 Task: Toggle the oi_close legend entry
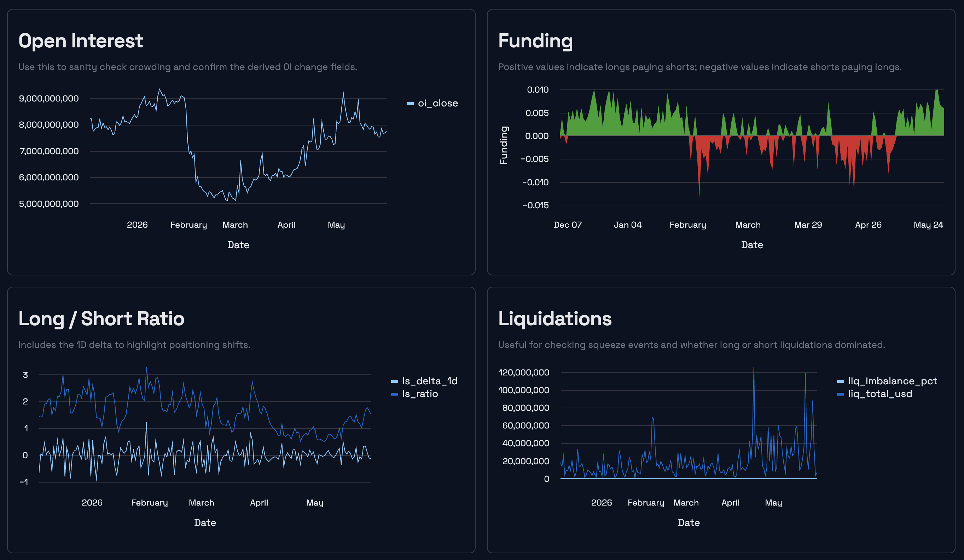click(x=432, y=103)
